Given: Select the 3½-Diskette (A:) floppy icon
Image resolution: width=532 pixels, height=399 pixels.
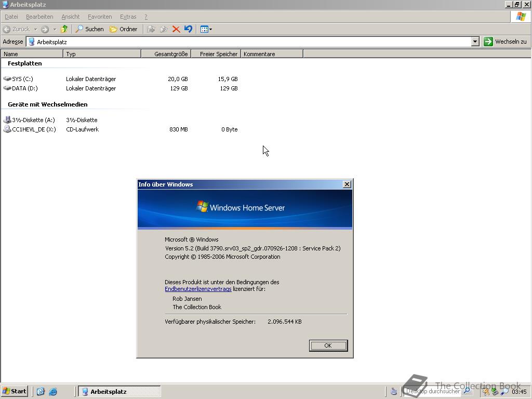Looking at the screenshot, I should 7,120.
